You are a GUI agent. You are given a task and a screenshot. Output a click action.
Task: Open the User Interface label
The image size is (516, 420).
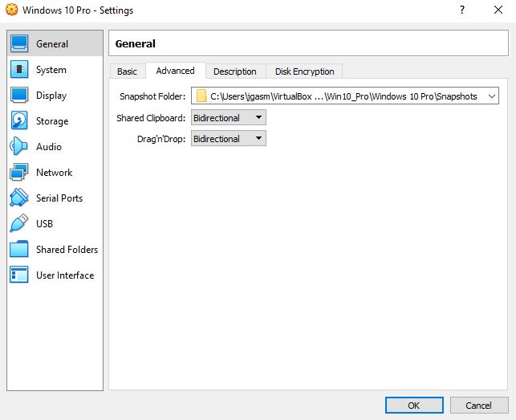65,275
